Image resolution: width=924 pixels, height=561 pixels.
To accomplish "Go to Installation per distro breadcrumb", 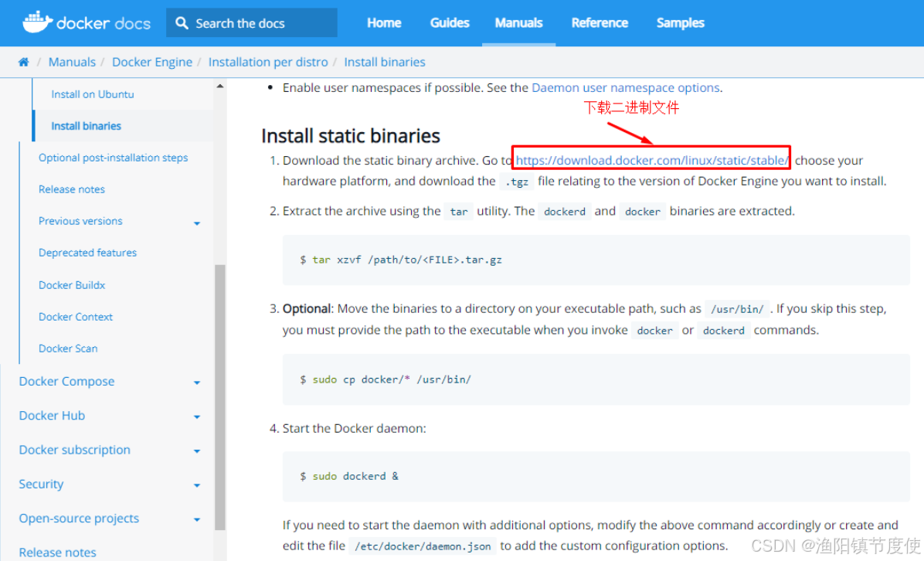I will (x=268, y=62).
